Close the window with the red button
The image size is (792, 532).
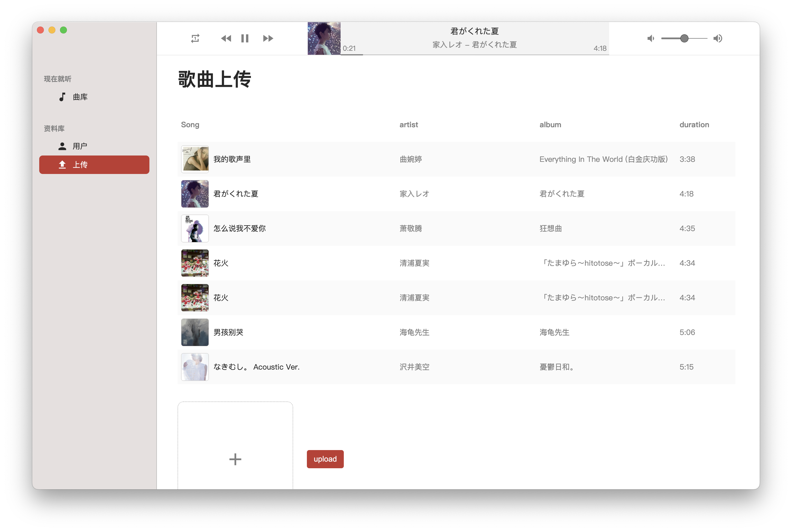(x=40, y=30)
